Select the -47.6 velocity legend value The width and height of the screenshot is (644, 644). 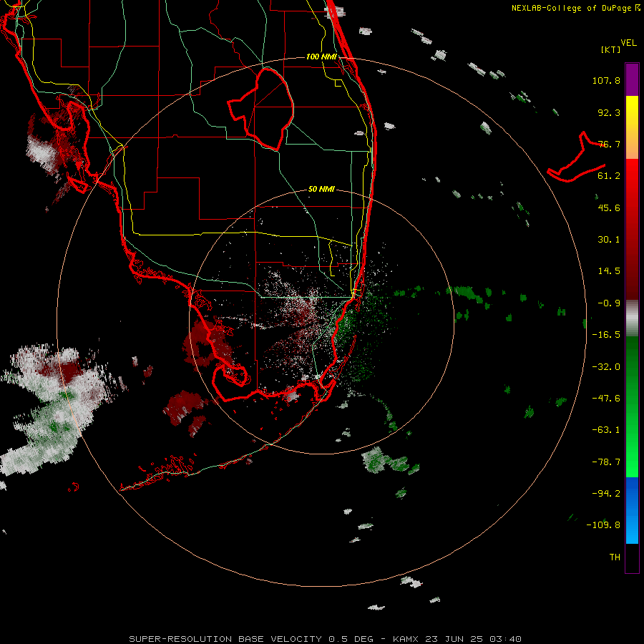pos(606,399)
